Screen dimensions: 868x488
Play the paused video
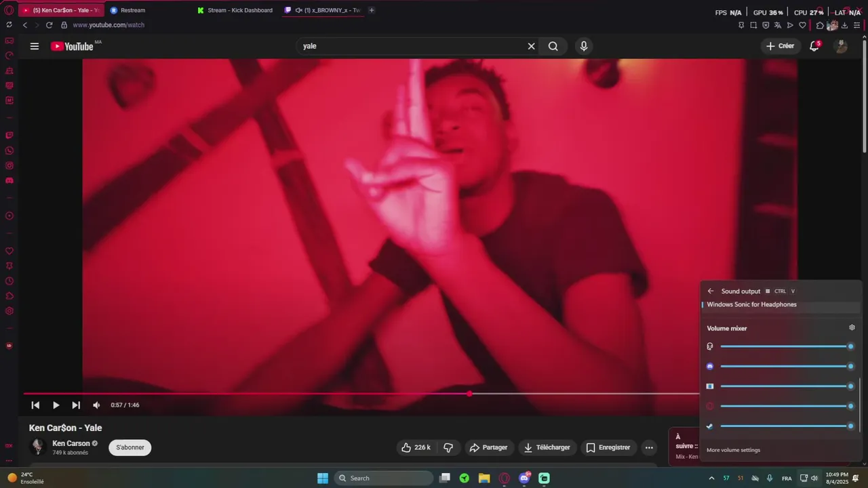click(56, 405)
